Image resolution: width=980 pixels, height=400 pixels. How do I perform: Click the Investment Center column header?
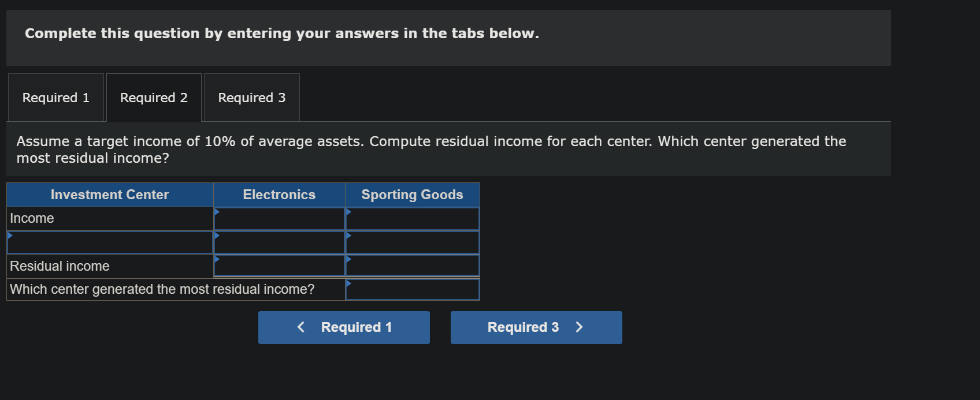pyautogui.click(x=110, y=195)
